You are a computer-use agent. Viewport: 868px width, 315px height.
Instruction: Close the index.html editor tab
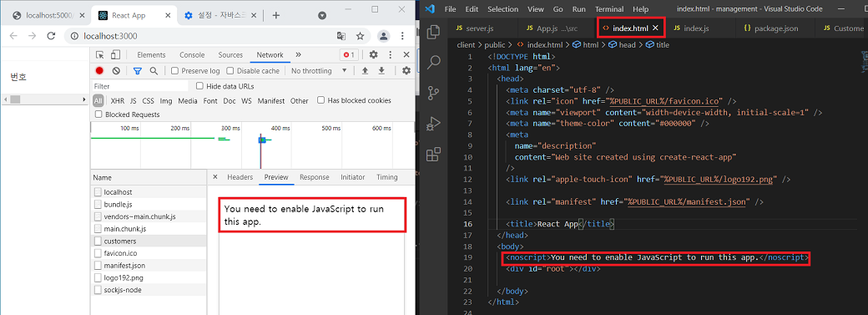(x=655, y=28)
